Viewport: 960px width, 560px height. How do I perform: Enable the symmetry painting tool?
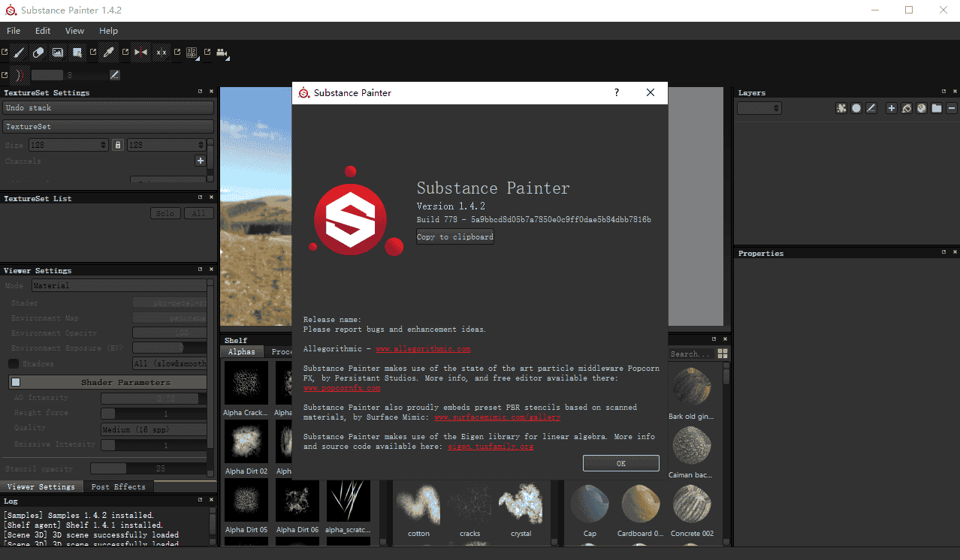140,53
